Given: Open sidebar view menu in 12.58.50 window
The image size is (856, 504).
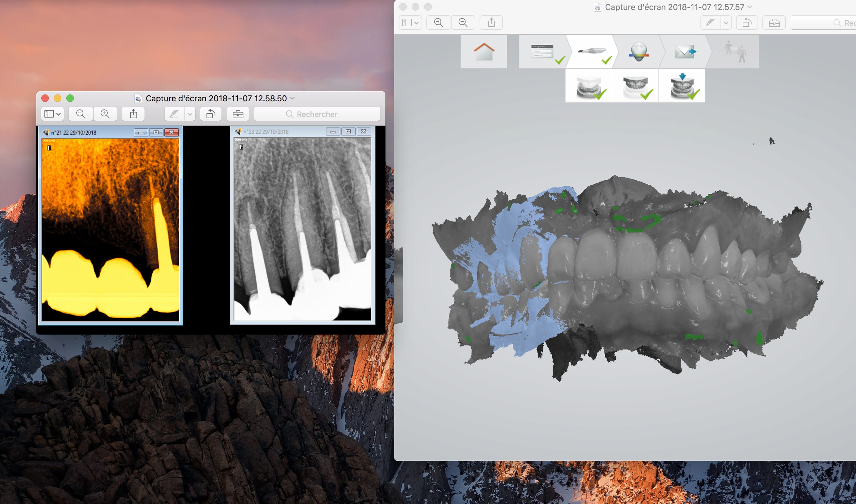Looking at the screenshot, I should pos(53,114).
